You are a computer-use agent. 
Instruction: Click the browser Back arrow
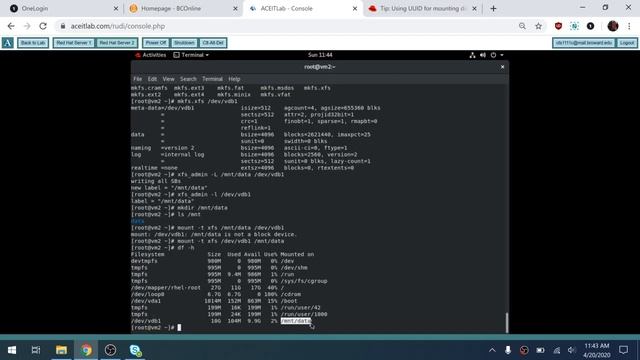[x=11, y=26]
